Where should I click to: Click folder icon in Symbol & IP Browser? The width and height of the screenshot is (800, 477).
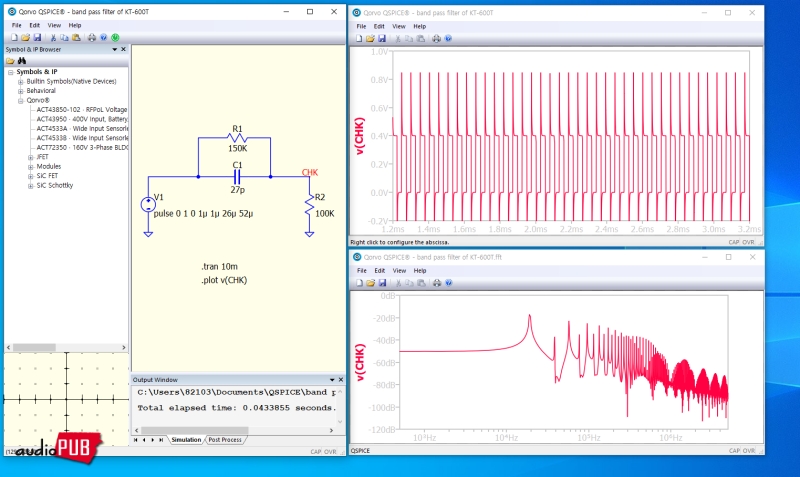[10, 61]
